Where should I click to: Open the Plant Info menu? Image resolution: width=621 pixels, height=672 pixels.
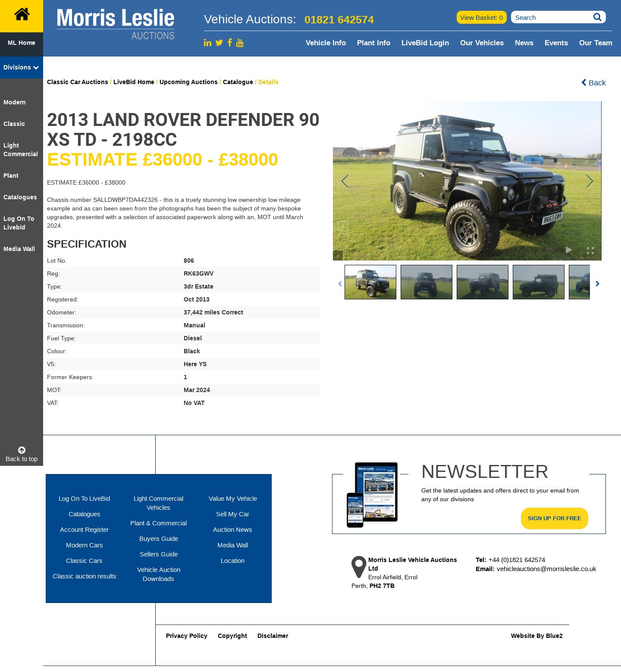373,43
